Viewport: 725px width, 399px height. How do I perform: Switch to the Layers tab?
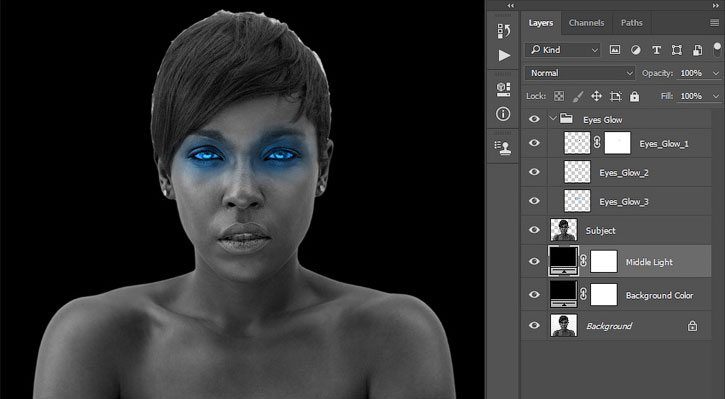[x=541, y=23]
